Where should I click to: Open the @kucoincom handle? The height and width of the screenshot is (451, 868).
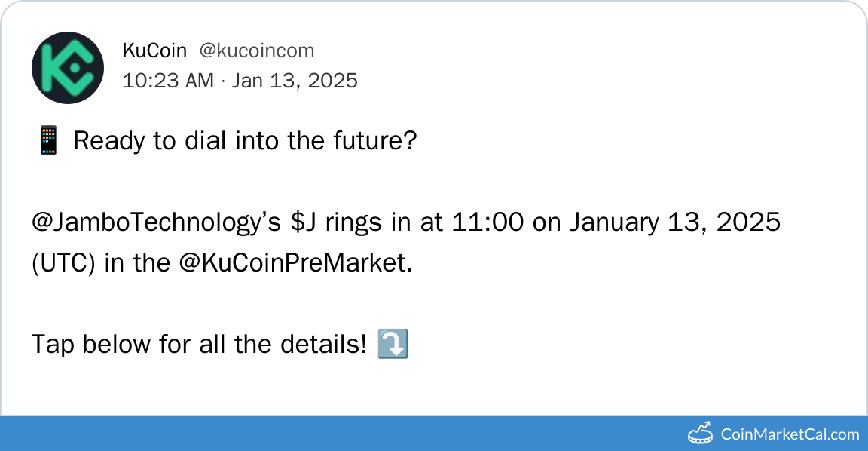[x=256, y=51]
